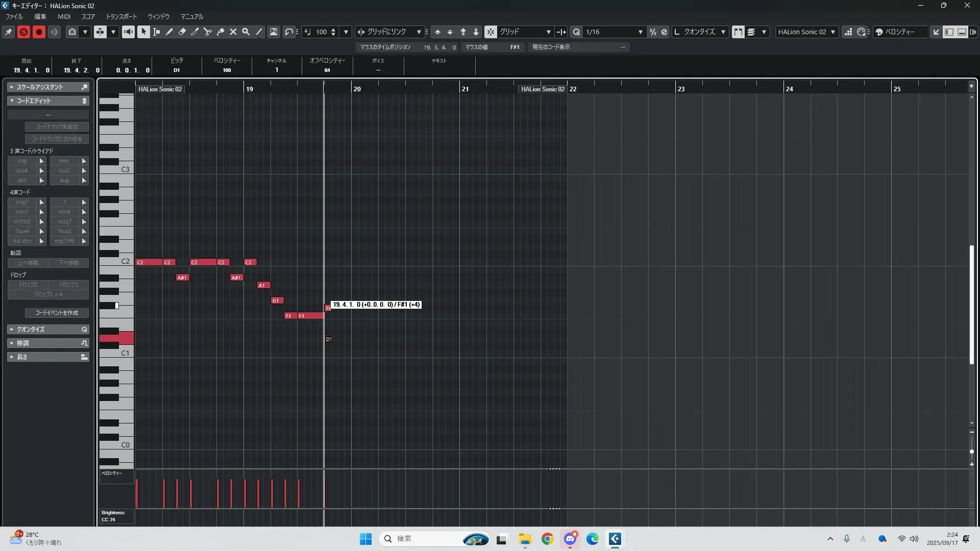
Task: Toggle the Record in Editor button
Action: point(39,32)
